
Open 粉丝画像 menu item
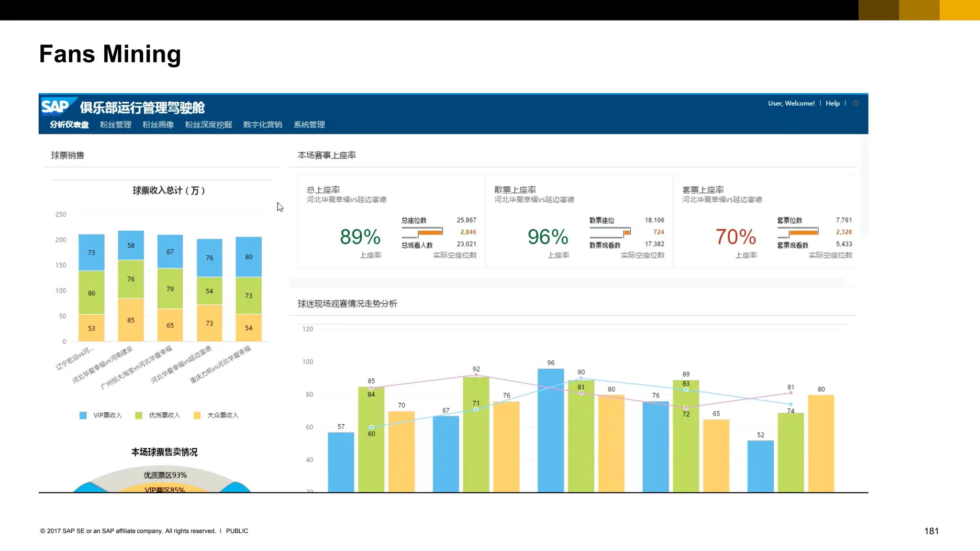point(158,125)
